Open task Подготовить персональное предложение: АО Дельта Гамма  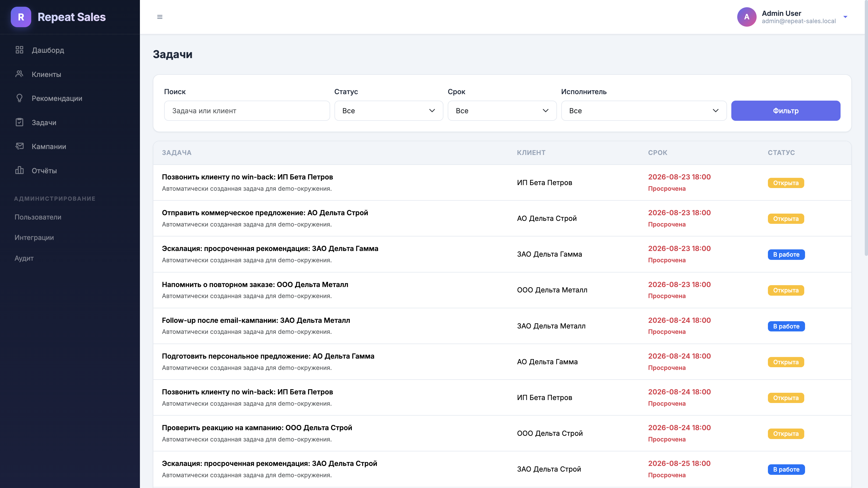tap(268, 356)
